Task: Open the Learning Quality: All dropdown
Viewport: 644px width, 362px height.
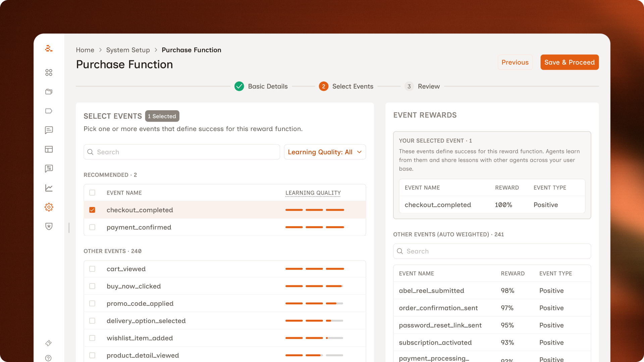Action: (x=325, y=152)
